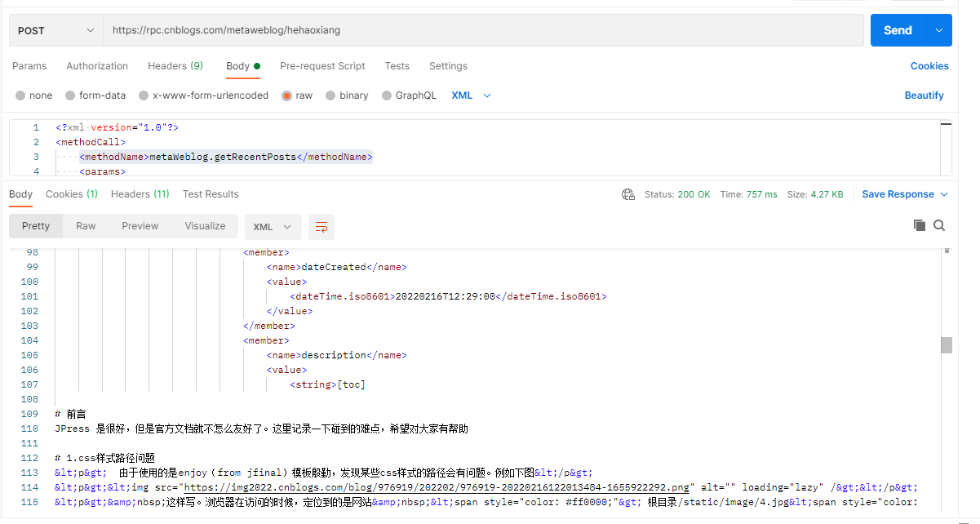Open the request Settings tab

click(x=448, y=66)
